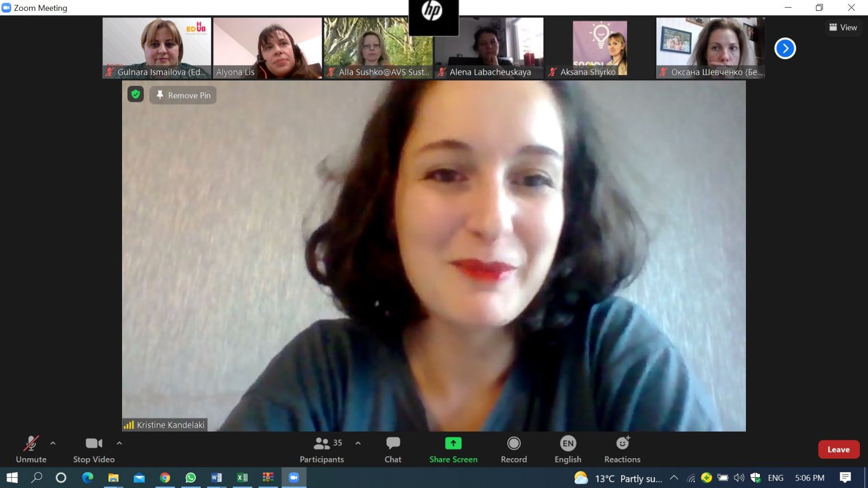Image resolution: width=868 pixels, height=488 pixels.
Task: Click the green encryption shield icon
Action: [x=136, y=94]
